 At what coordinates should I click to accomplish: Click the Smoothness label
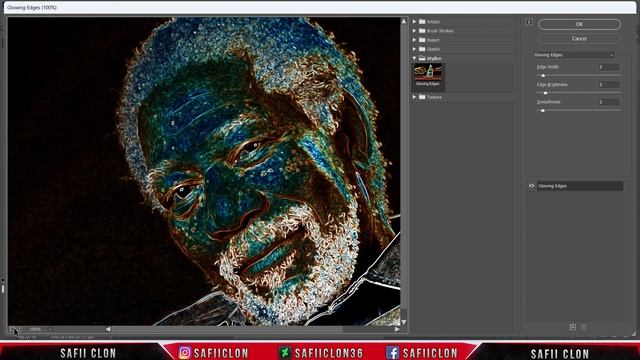click(x=549, y=102)
